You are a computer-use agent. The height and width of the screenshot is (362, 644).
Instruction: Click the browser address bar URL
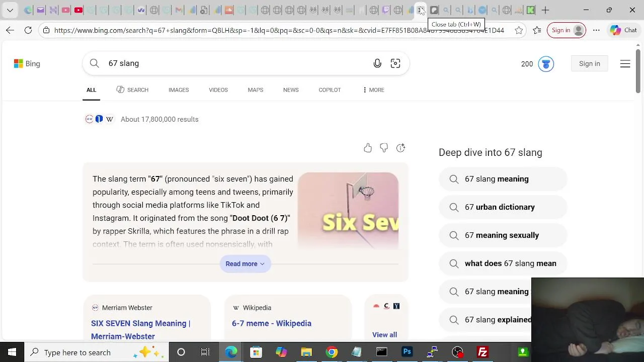[x=279, y=30]
